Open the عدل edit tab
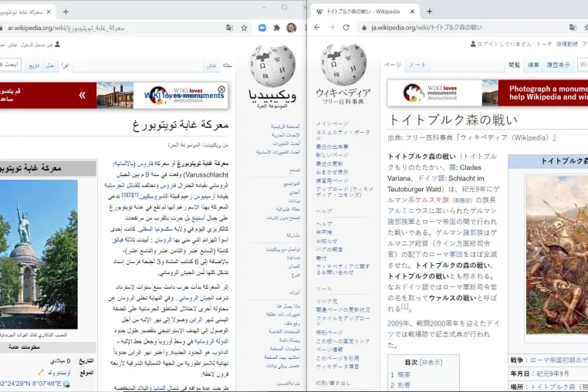 click(x=50, y=66)
